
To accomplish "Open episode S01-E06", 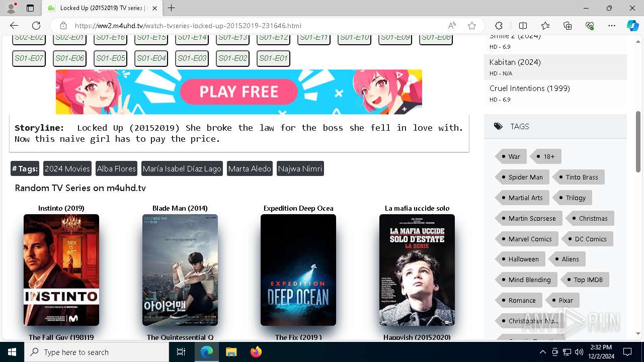I will [69, 58].
